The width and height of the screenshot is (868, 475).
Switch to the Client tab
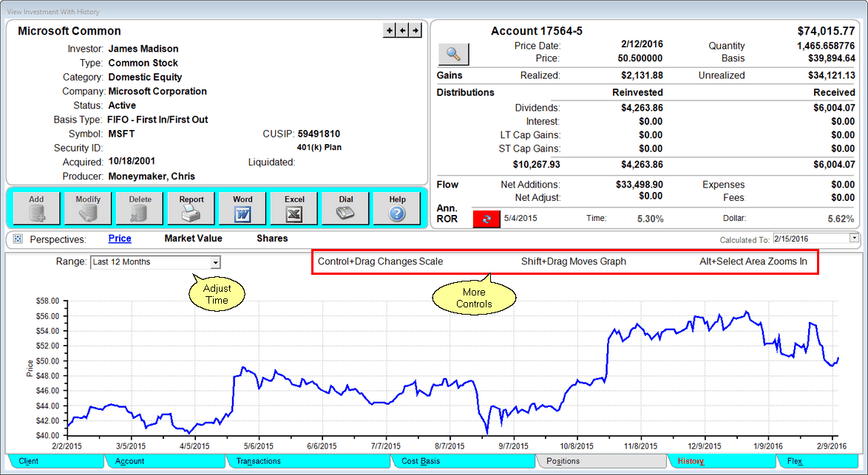[x=29, y=461]
